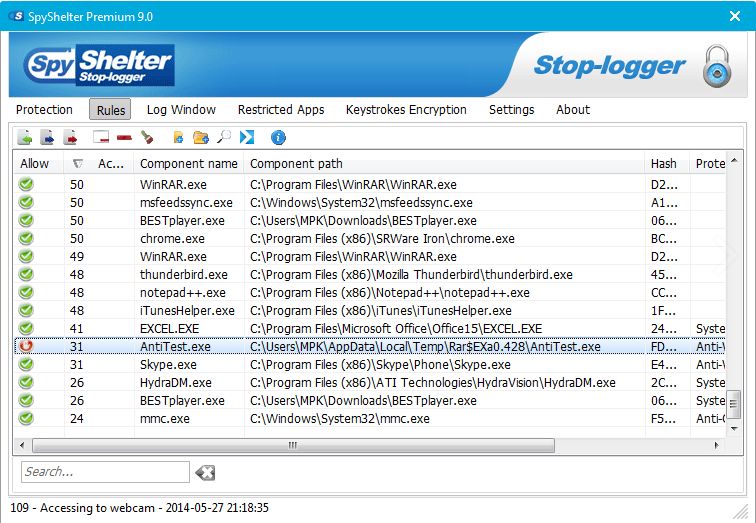Image resolution: width=756 pixels, height=523 pixels.
Task: Toggle allow status for AntiTest.exe
Action: click(26, 346)
